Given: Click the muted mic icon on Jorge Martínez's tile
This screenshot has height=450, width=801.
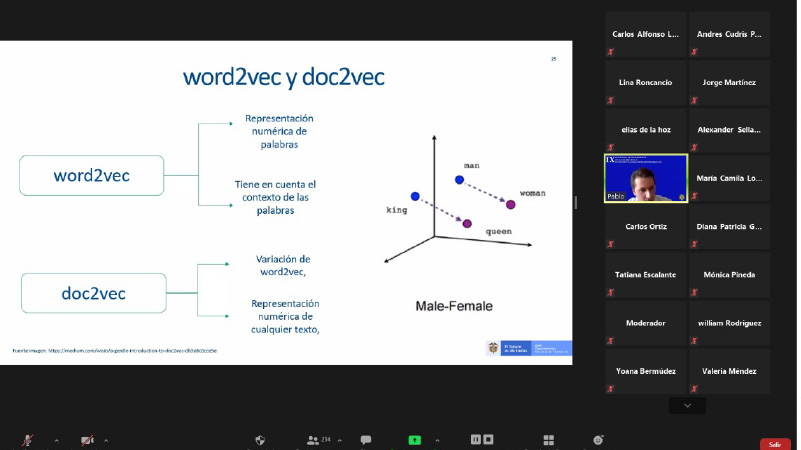Looking at the screenshot, I should [x=694, y=100].
